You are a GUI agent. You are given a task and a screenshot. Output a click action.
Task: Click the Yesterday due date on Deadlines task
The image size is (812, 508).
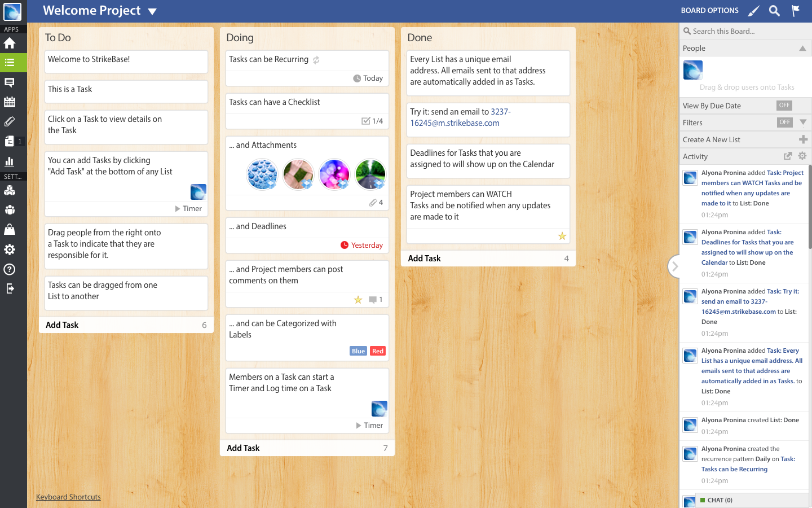[x=362, y=246]
